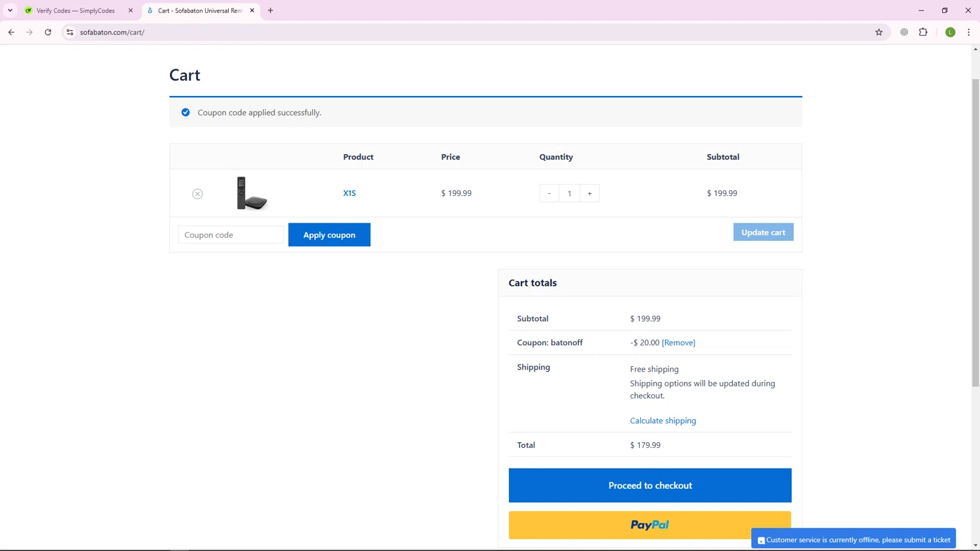Select the Cart - Sofabaton tab

point(201,10)
